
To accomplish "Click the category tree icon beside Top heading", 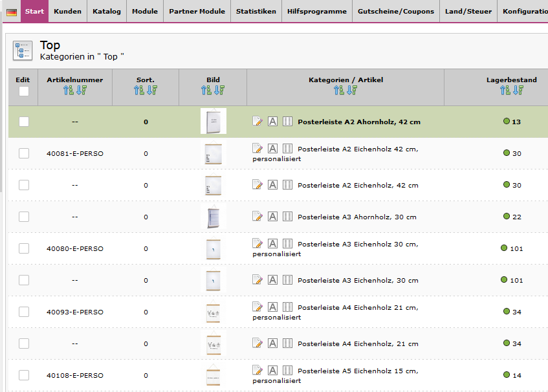I will pos(23,50).
